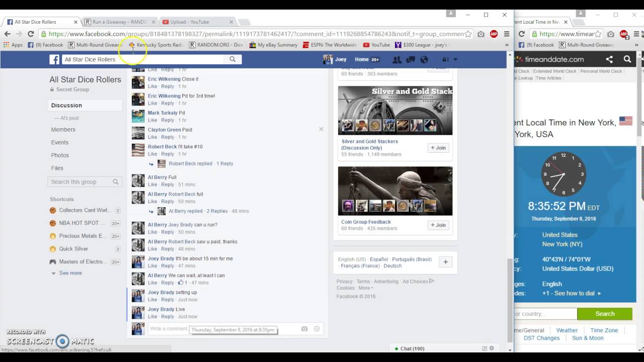The image size is (644, 362).
Task: Open Joey profile link in header
Action: coord(335,59)
